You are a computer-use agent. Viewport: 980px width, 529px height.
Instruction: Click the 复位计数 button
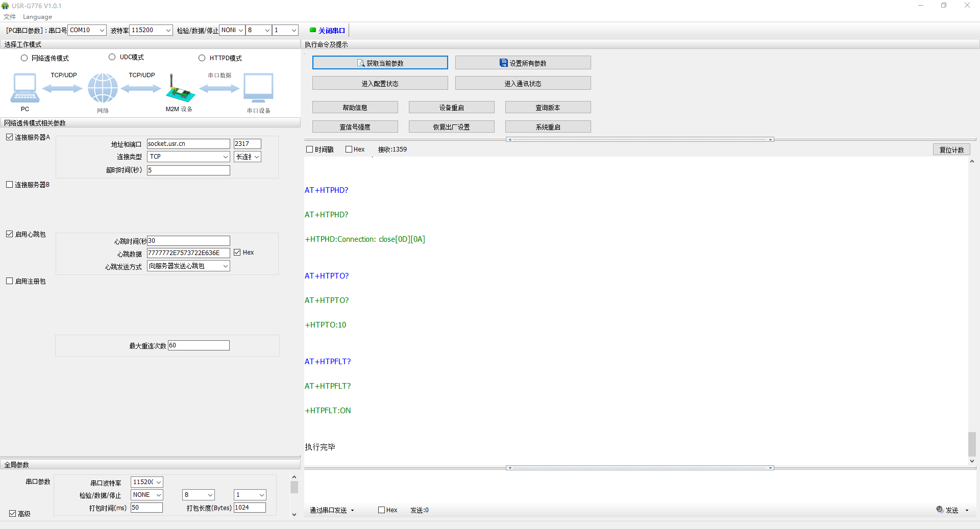pos(951,149)
